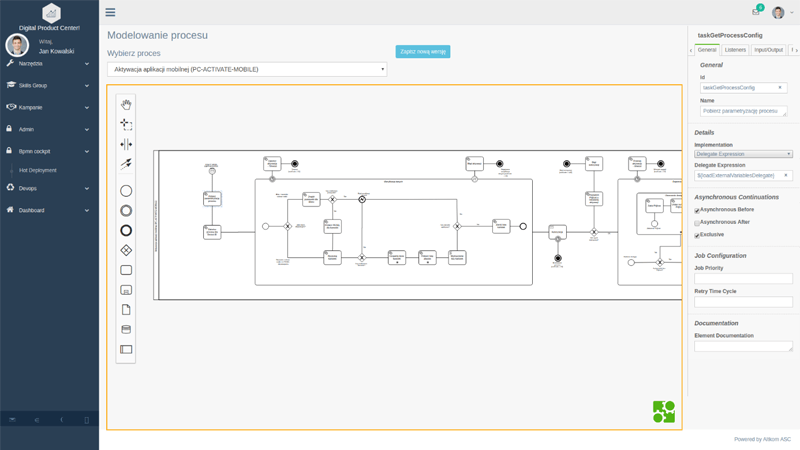Image resolution: width=800 pixels, height=450 pixels.
Task: Choose the space tool in the palette
Action: [126, 144]
